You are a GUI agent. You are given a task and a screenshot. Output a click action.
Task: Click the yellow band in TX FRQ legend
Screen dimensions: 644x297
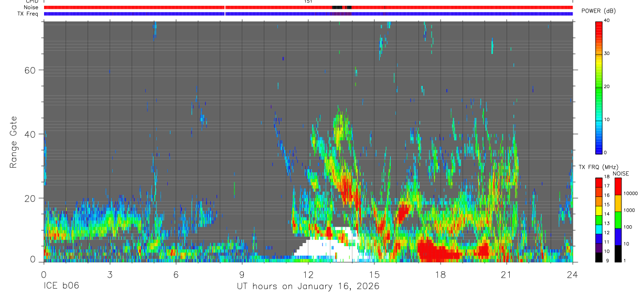pyautogui.click(x=599, y=211)
